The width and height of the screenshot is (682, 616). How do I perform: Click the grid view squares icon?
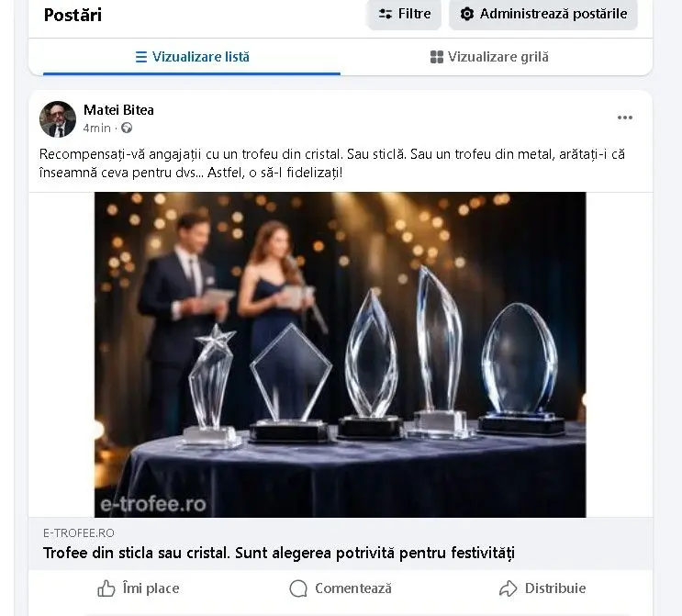pos(437,57)
